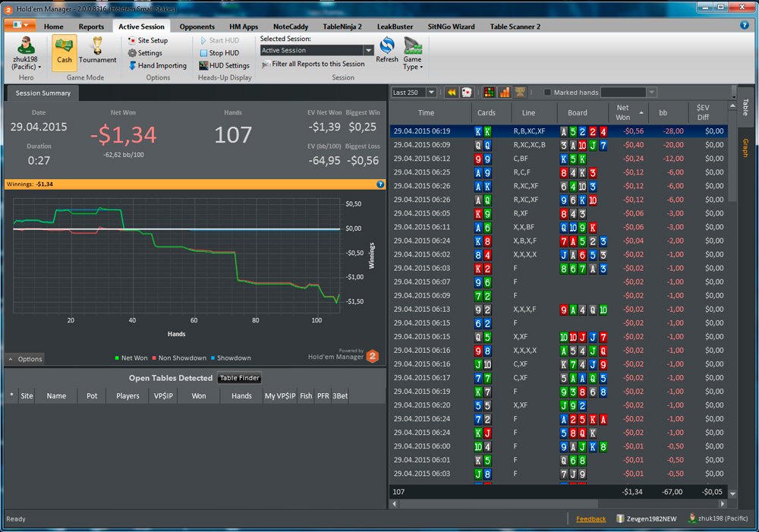Open the Selected Session combo box
The width and height of the screenshot is (759, 532).
(317, 50)
